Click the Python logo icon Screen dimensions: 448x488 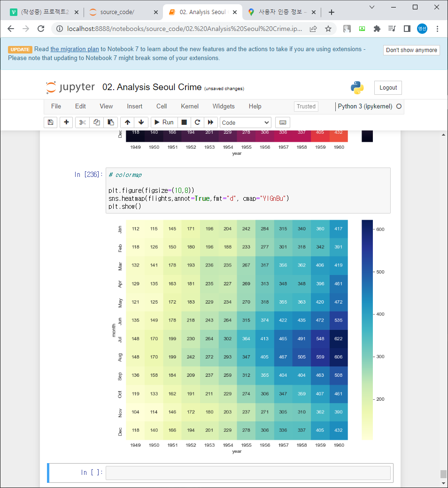(x=357, y=88)
